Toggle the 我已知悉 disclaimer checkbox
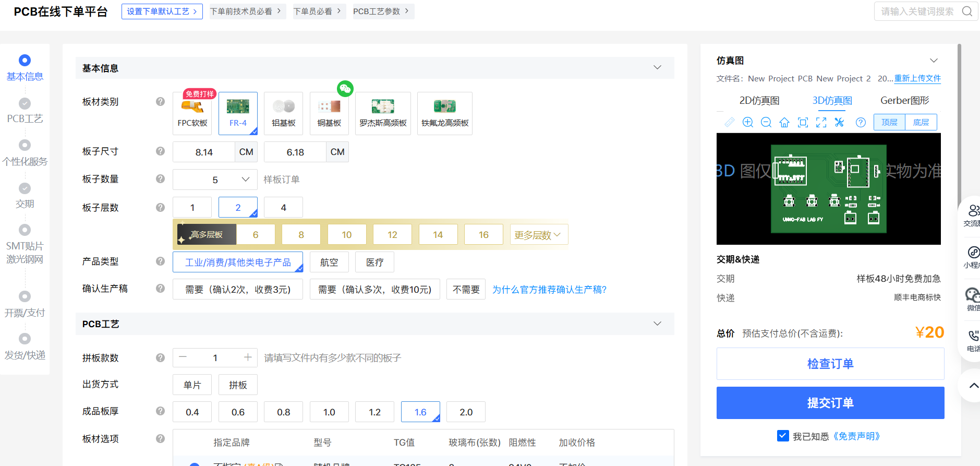 point(783,436)
